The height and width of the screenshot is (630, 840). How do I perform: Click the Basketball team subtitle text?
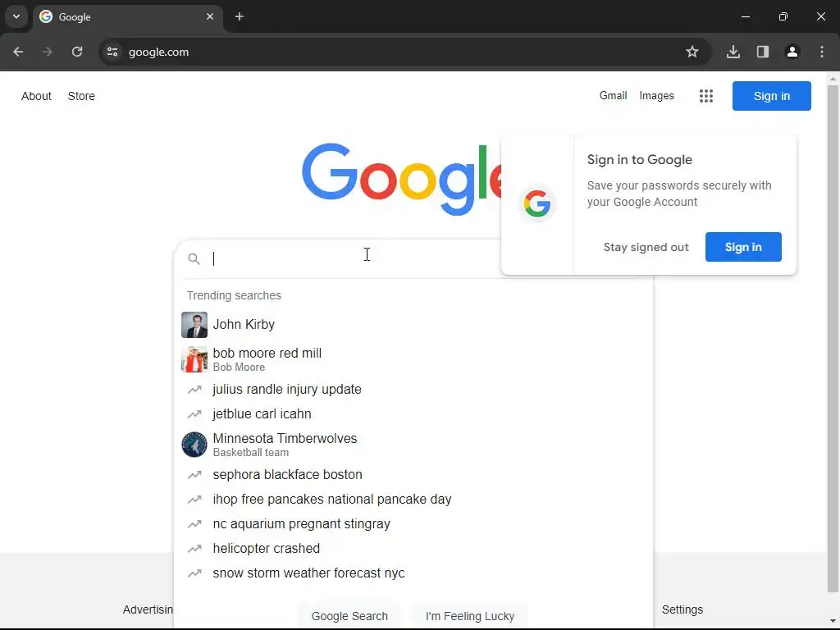click(x=251, y=453)
